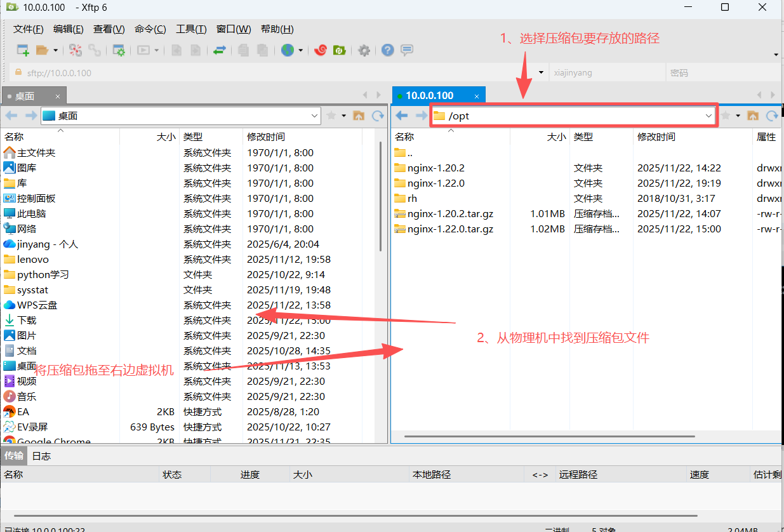Image resolution: width=784 pixels, height=532 pixels.
Task: Click the xiajinyang username field
Action: [607, 72]
